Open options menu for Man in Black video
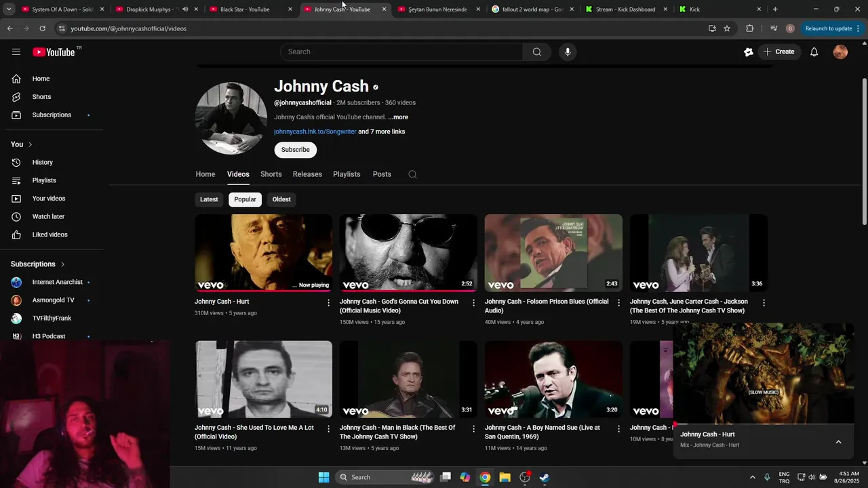 (x=474, y=428)
